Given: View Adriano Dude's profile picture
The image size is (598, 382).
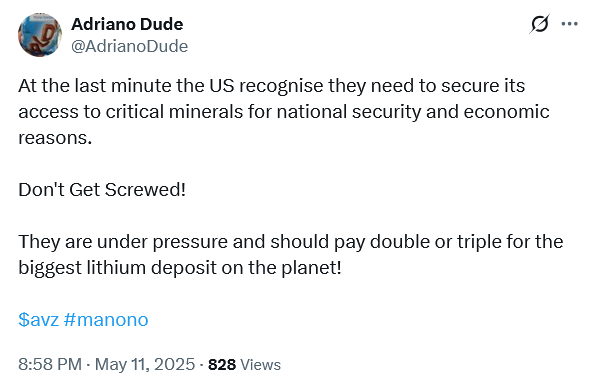Looking at the screenshot, I should point(40,35).
